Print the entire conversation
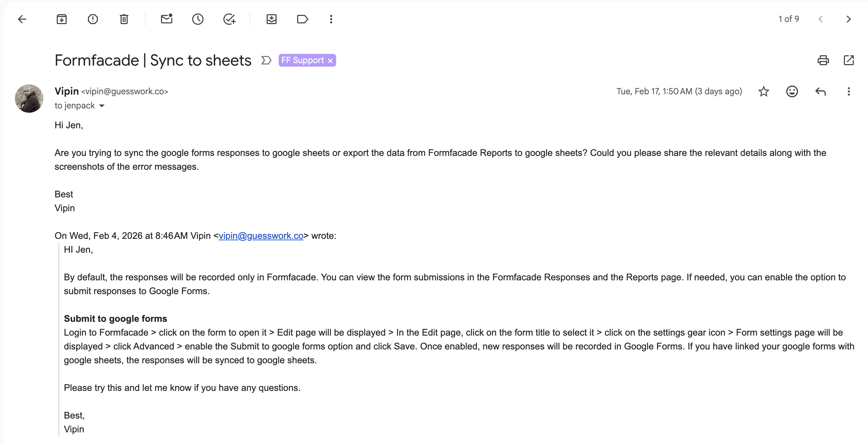 point(823,61)
